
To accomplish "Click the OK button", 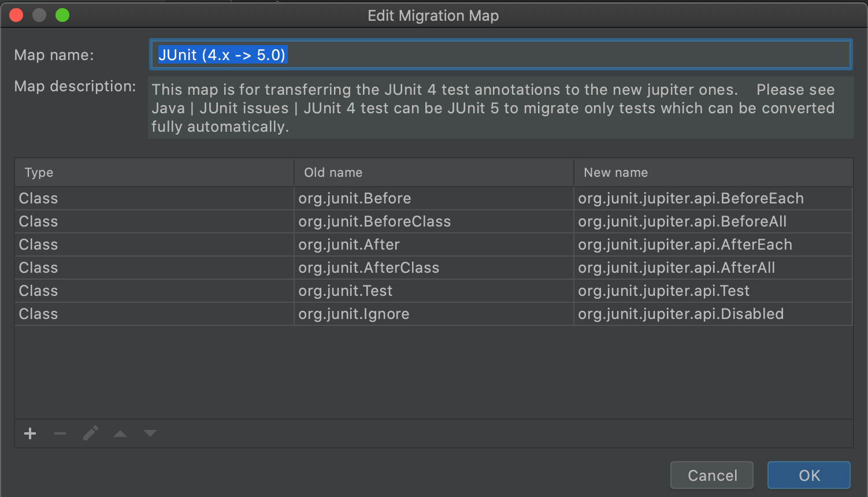I will point(808,475).
